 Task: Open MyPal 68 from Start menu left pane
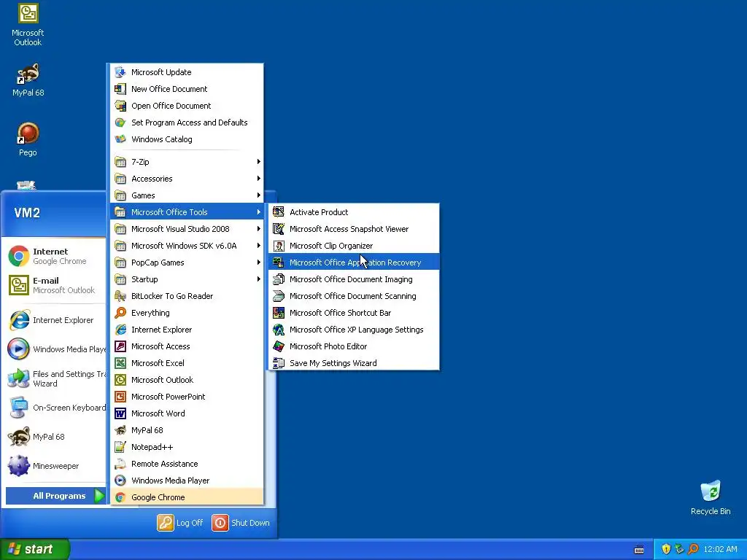pyautogui.click(x=55, y=437)
